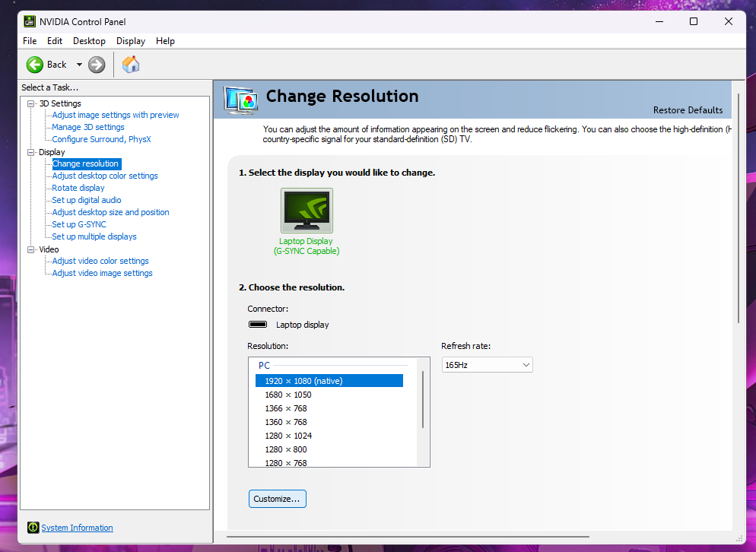756x552 pixels.
Task: Click the Laptop display connector icon
Action: pyautogui.click(x=258, y=325)
